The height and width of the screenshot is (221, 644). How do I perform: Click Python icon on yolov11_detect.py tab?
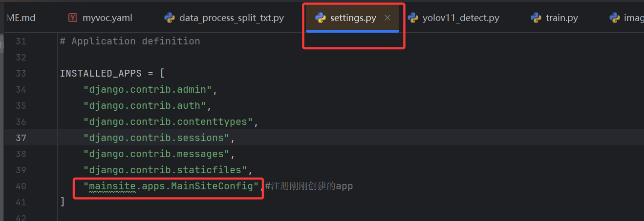coord(413,18)
